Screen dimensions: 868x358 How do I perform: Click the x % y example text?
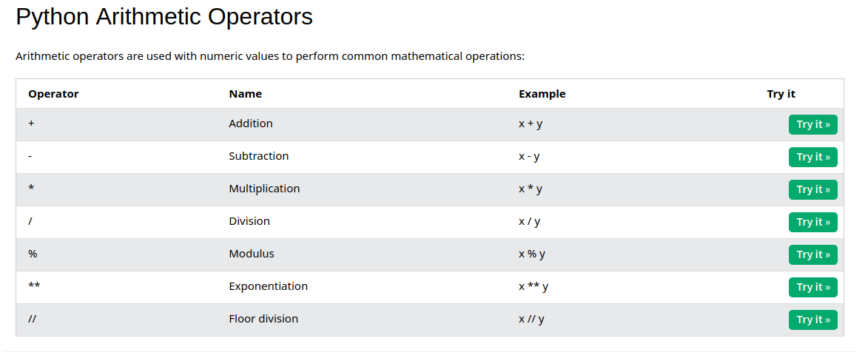point(531,254)
